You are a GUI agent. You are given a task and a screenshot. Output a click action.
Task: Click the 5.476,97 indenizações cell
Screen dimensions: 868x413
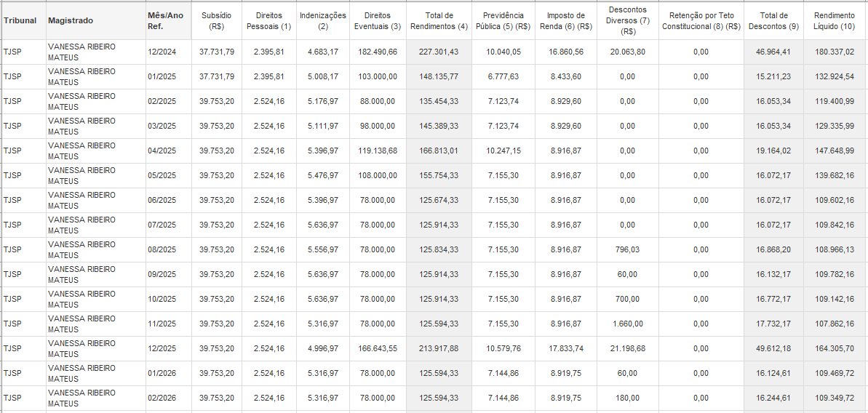tap(323, 175)
